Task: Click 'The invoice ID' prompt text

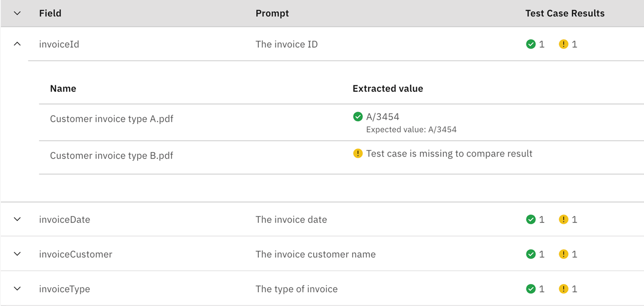Action: [287, 44]
